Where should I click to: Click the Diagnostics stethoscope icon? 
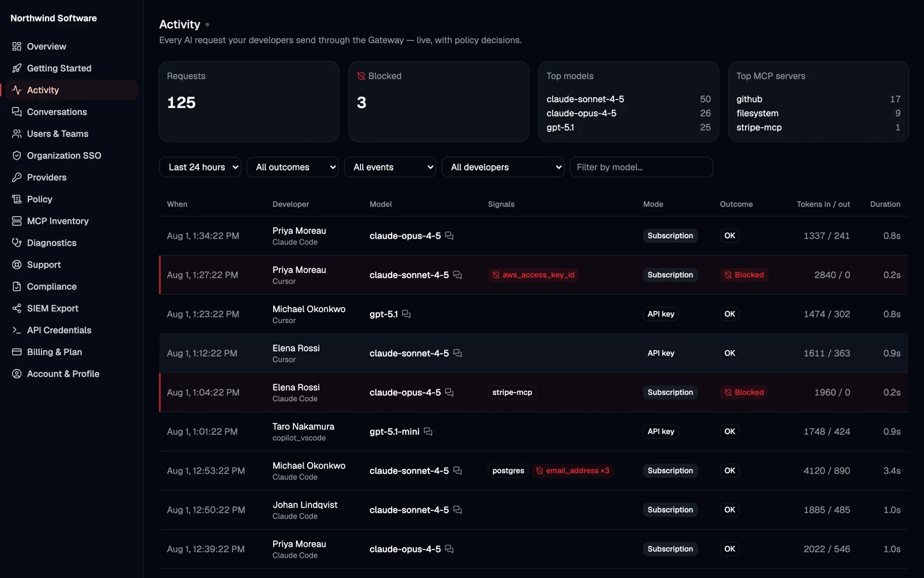coord(17,243)
